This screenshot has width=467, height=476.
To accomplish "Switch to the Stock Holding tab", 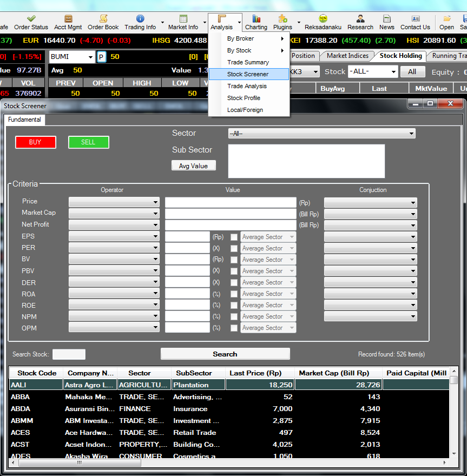I will [x=400, y=56].
